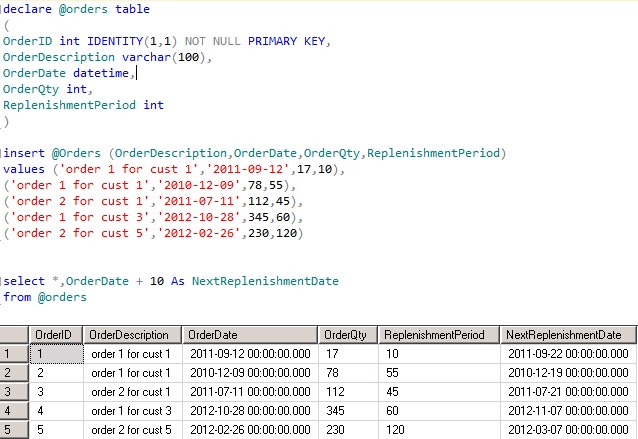Select row header 3 in results grid
This screenshot has width=638, height=439.
click(14, 392)
